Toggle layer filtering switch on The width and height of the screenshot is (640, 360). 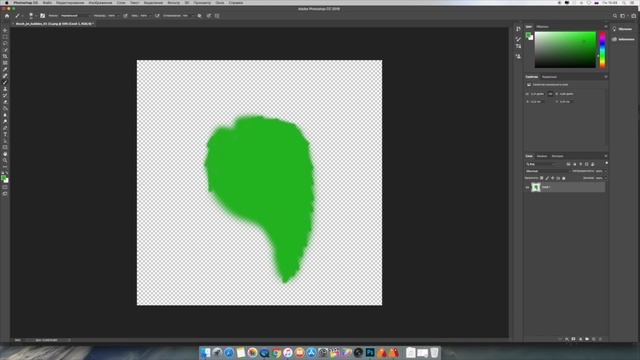click(x=607, y=163)
